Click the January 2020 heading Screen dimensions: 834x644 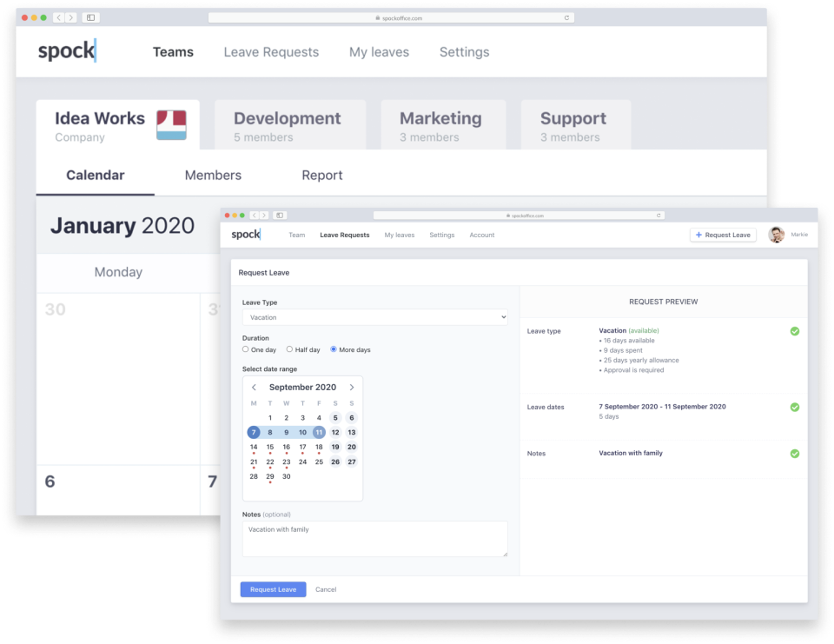pos(122,226)
